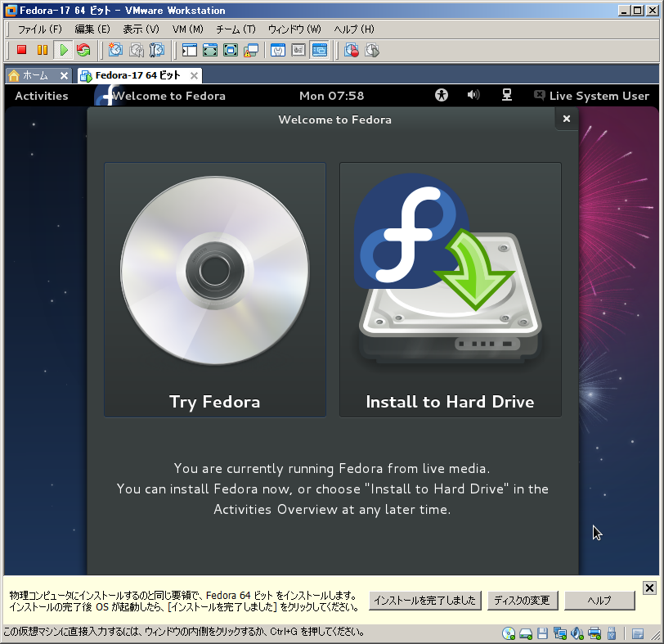This screenshot has width=664, height=644.
Task: Open the Live System User menu
Action: tap(591, 96)
